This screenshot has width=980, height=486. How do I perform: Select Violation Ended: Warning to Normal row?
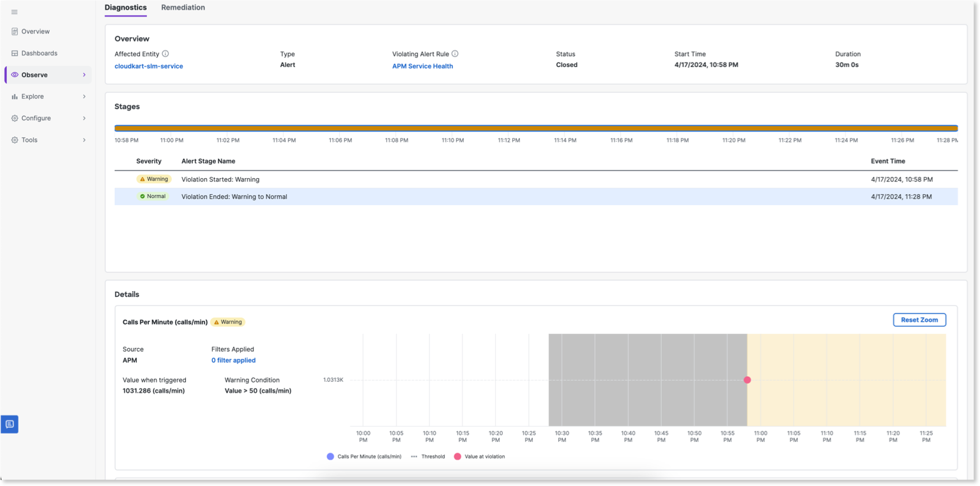coord(536,197)
